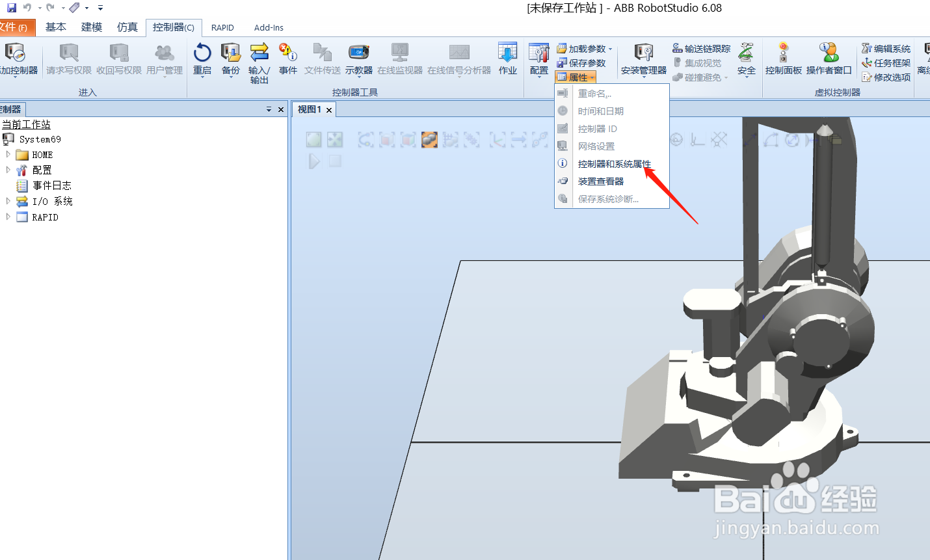Switch to the Add-Ins ribbon tab
Screen dimensions: 930x560
click(269, 27)
